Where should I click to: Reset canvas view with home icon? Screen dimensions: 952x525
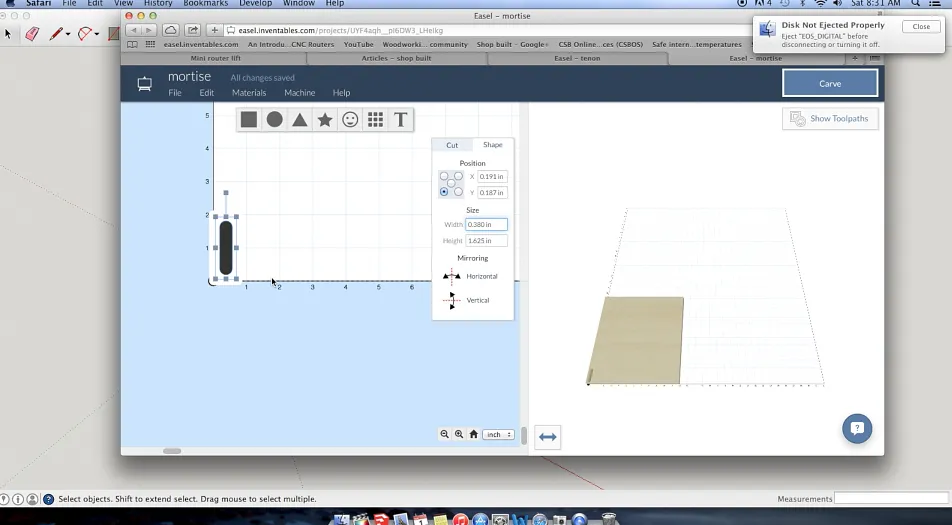(x=473, y=434)
